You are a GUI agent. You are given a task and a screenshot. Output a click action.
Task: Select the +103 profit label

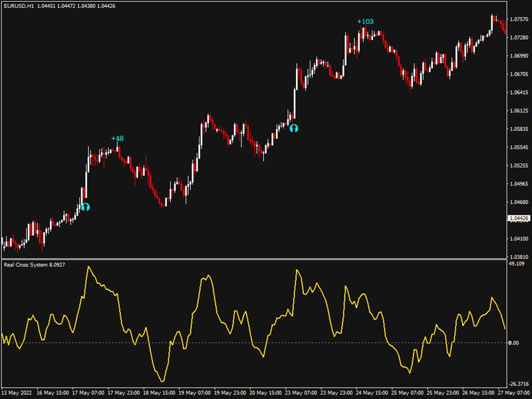[365, 21]
